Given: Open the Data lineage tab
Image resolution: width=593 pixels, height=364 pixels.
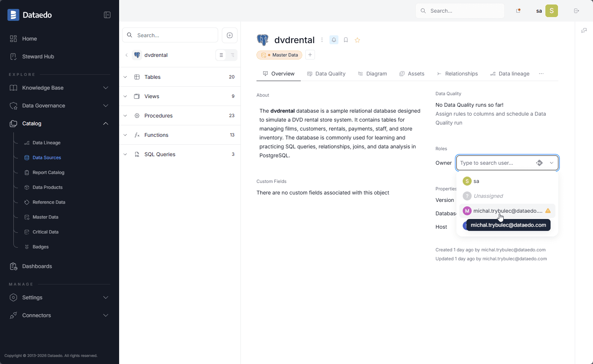Looking at the screenshot, I should 510,74.
